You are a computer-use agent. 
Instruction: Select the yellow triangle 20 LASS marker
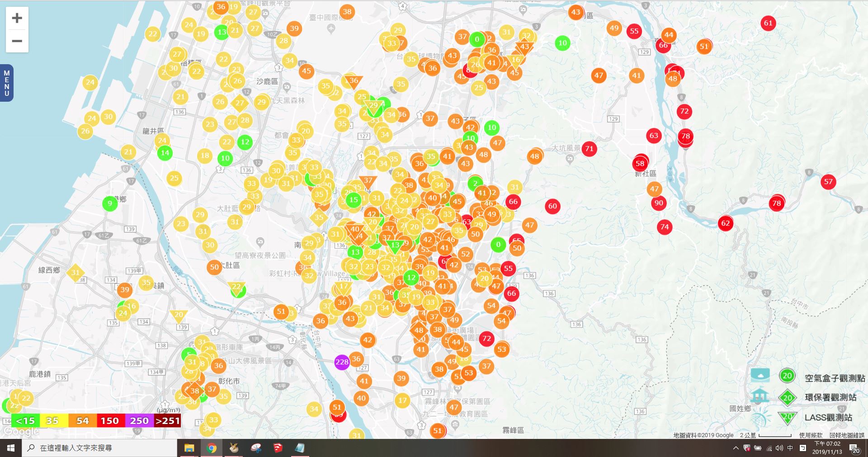click(x=179, y=315)
